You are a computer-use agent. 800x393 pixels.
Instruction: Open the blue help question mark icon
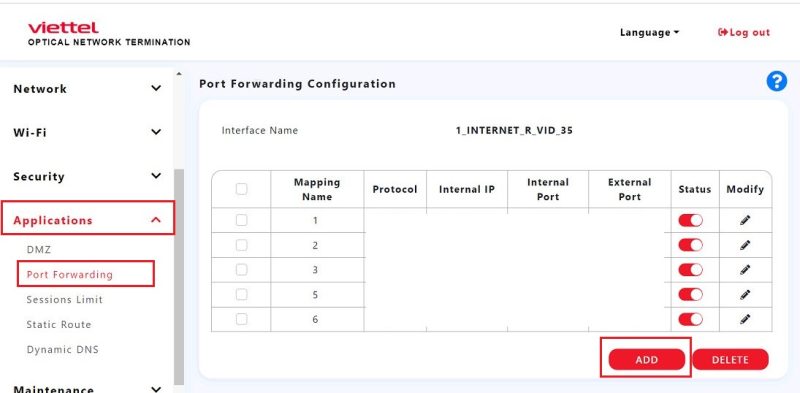(777, 82)
